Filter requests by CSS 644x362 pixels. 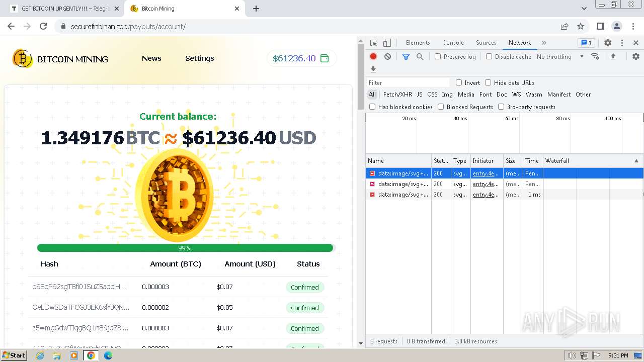(x=432, y=95)
